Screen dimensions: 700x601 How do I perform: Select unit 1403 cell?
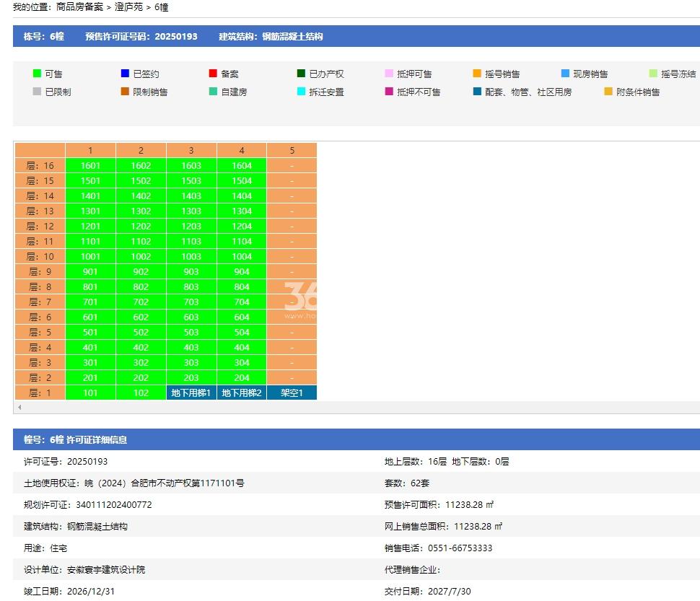click(x=191, y=196)
